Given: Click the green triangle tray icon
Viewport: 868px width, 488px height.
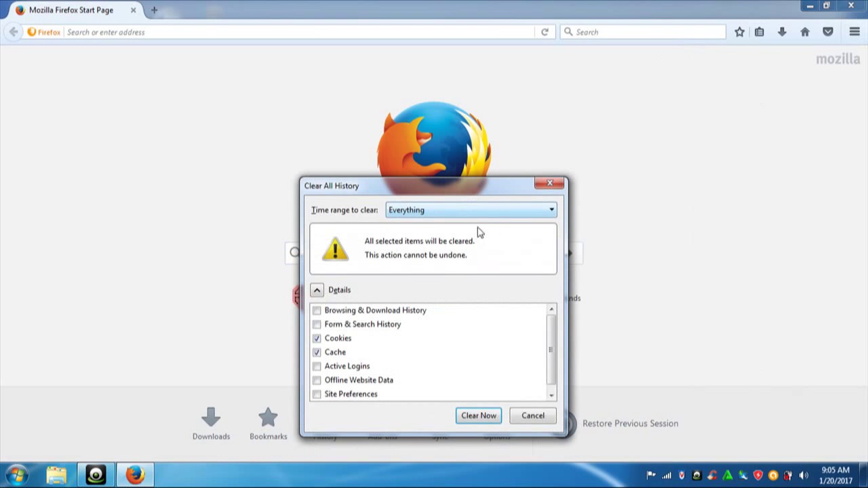Looking at the screenshot, I should pyautogui.click(x=728, y=475).
